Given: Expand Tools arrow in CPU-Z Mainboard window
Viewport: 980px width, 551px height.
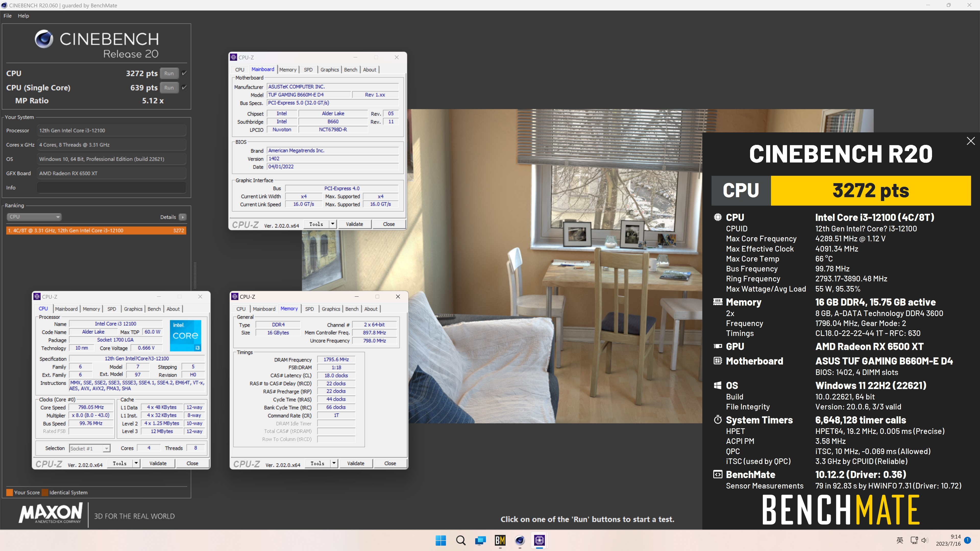Looking at the screenshot, I should [x=333, y=224].
